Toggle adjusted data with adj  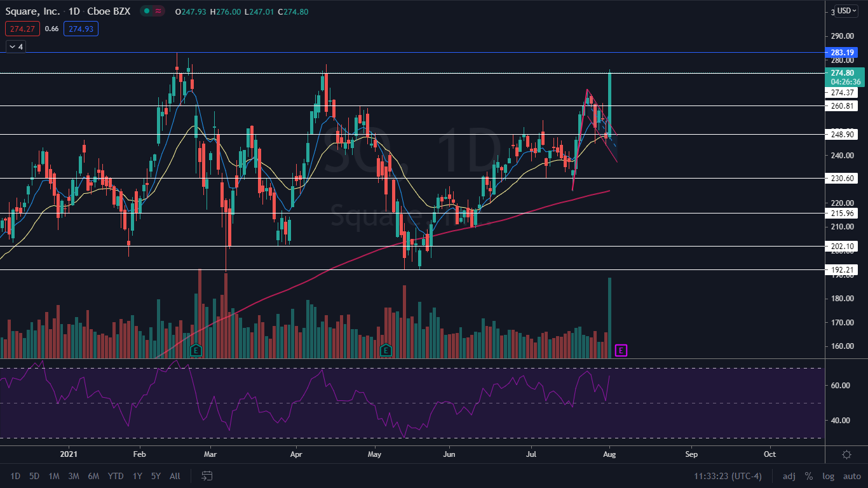[789, 476]
